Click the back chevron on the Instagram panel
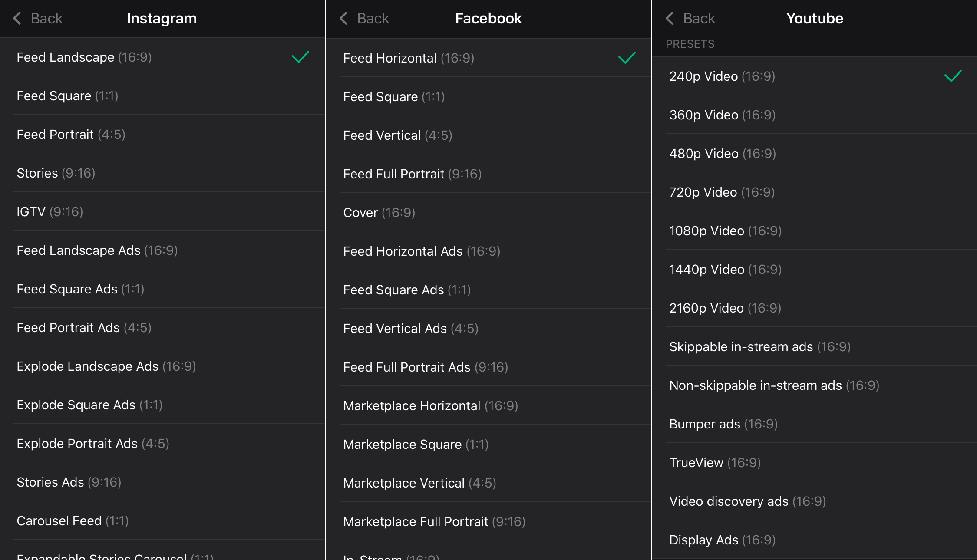 [x=16, y=18]
